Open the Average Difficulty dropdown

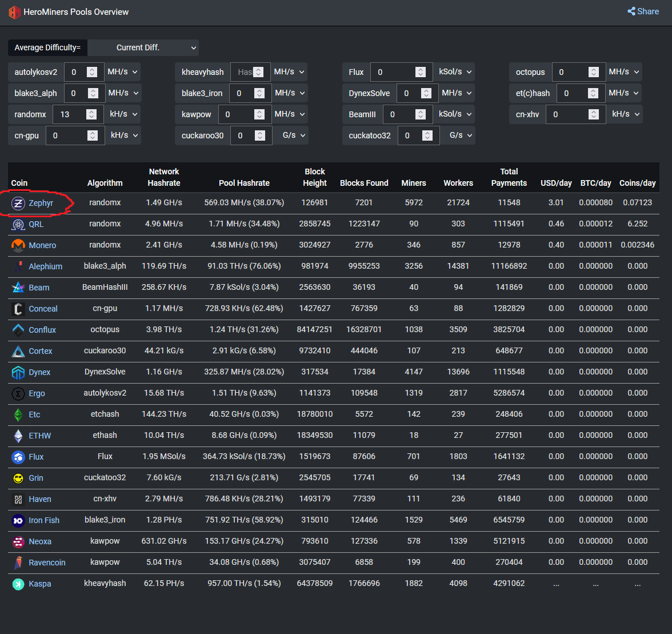click(x=143, y=47)
